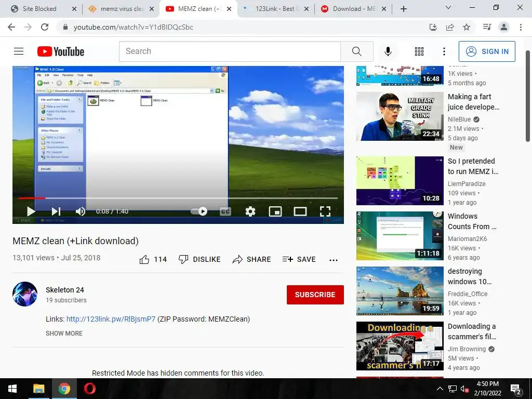Open a new browser tab
532x399 pixels.
pos(403,9)
